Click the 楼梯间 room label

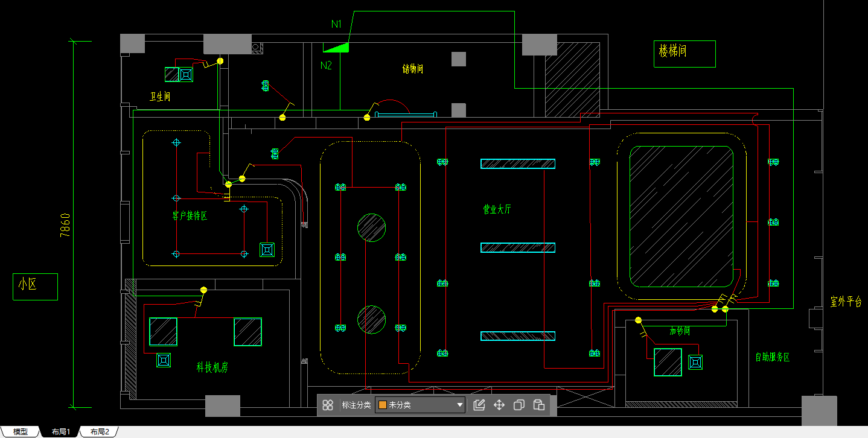pyautogui.click(x=672, y=51)
